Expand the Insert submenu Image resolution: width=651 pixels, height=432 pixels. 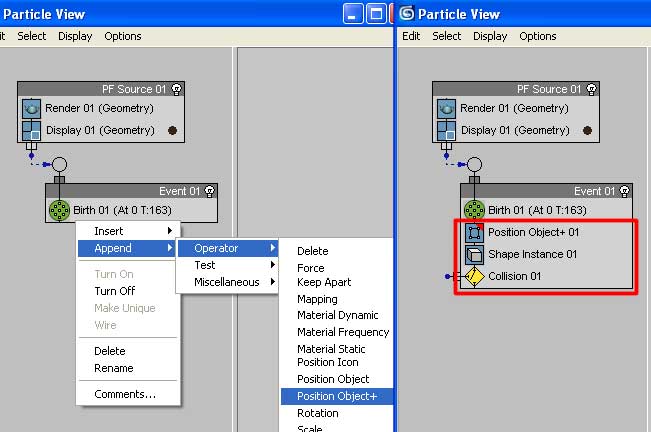[x=129, y=231]
